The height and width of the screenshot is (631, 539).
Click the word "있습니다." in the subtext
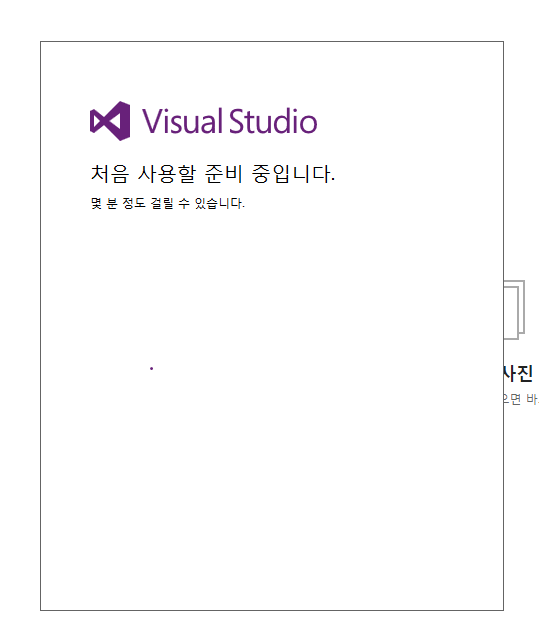[x=219, y=203]
